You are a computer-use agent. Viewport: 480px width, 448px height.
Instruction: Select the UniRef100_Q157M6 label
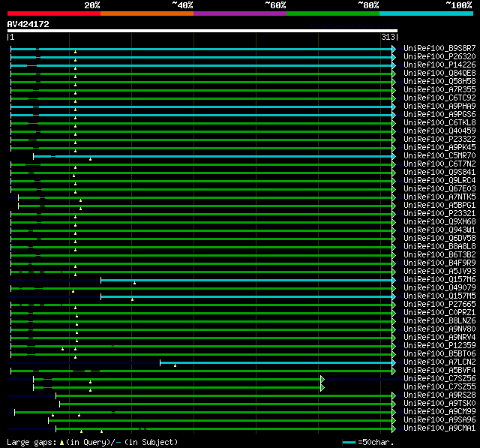pyautogui.click(x=439, y=280)
